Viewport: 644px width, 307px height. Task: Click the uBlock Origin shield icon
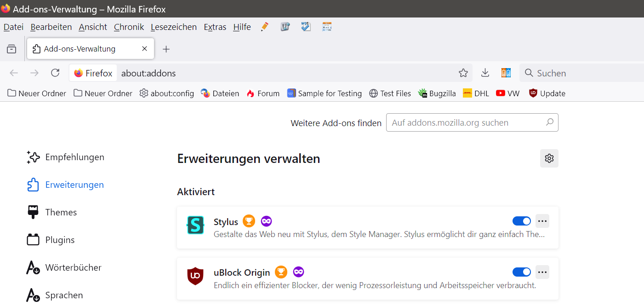[x=195, y=276]
